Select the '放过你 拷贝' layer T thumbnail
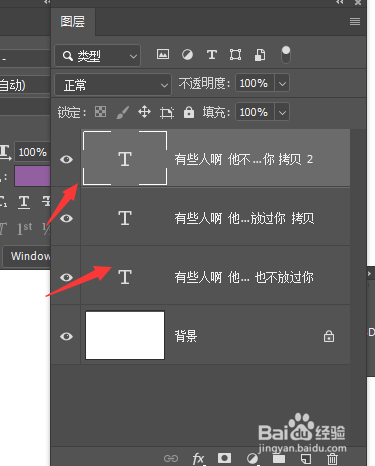Viewport: 375px width, 466px height. pyautogui.click(x=125, y=218)
